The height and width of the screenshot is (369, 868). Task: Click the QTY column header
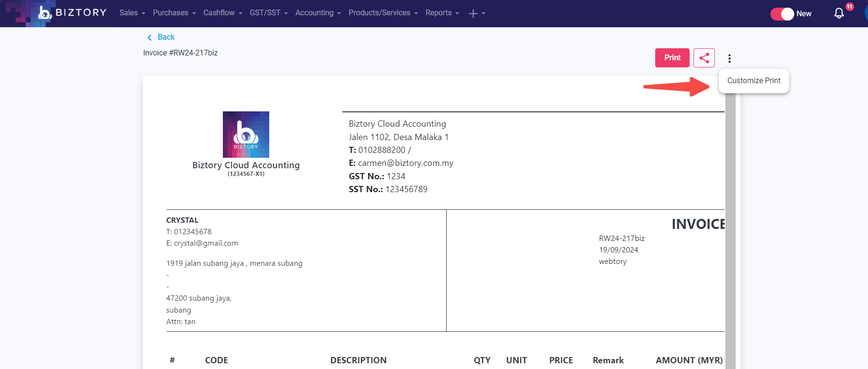[x=482, y=360]
